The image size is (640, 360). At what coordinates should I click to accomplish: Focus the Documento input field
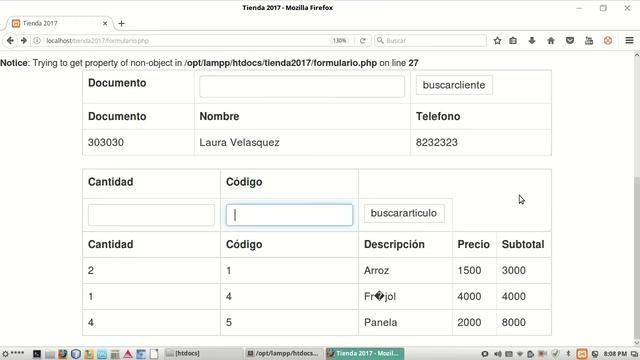[302, 86]
